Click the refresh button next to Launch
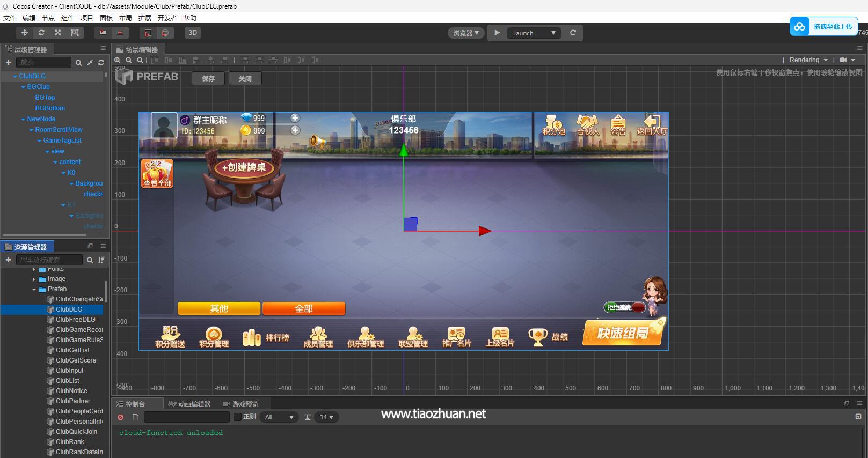The image size is (868, 458). click(573, 33)
